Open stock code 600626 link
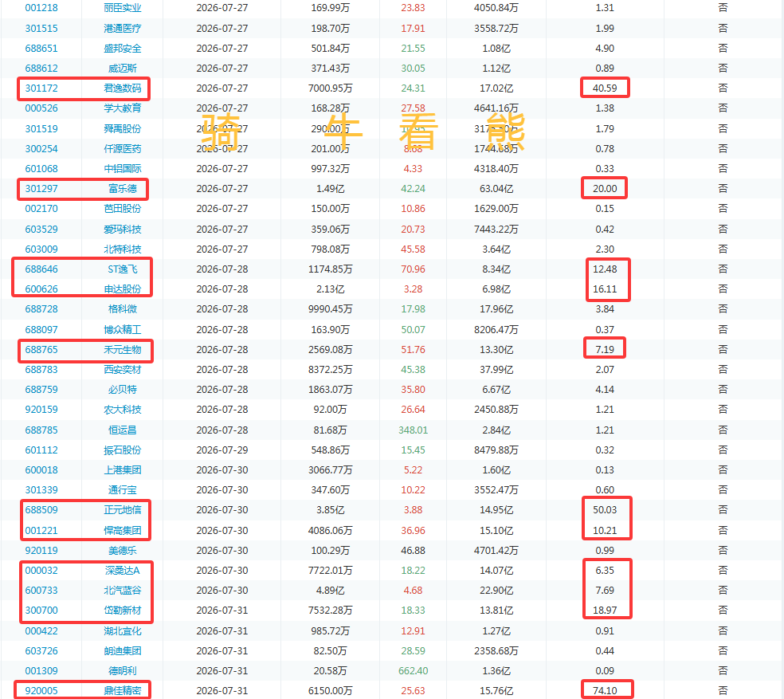This screenshot has height=699, width=784. click(x=41, y=289)
